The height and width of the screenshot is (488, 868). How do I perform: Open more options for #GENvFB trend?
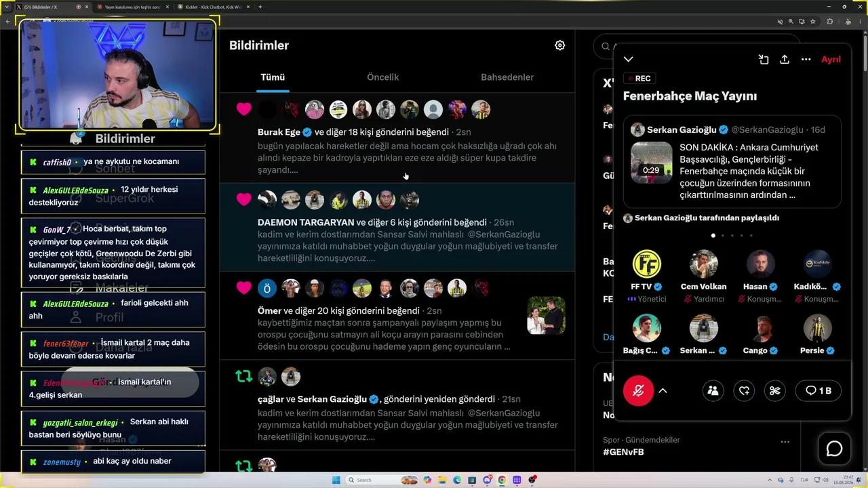(785, 442)
